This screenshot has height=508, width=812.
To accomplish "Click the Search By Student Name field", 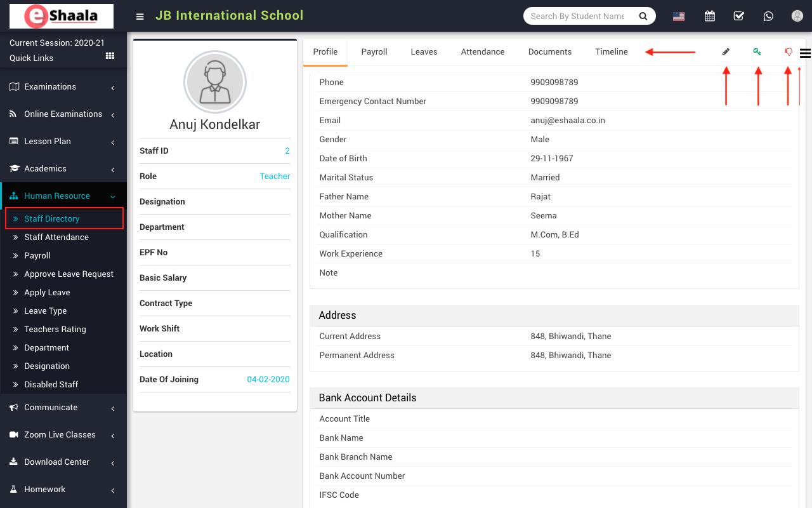I will tap(577, 17).
